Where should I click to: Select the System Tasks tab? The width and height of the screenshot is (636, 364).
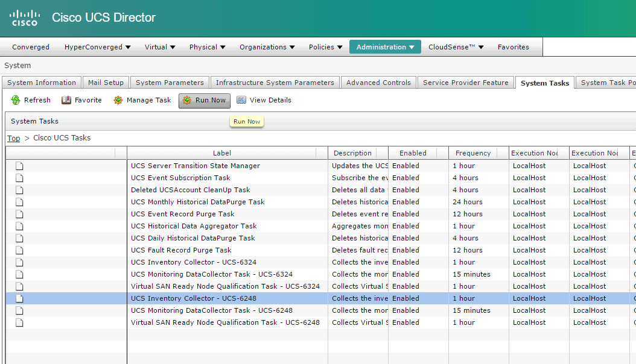[x=545, y=83]
